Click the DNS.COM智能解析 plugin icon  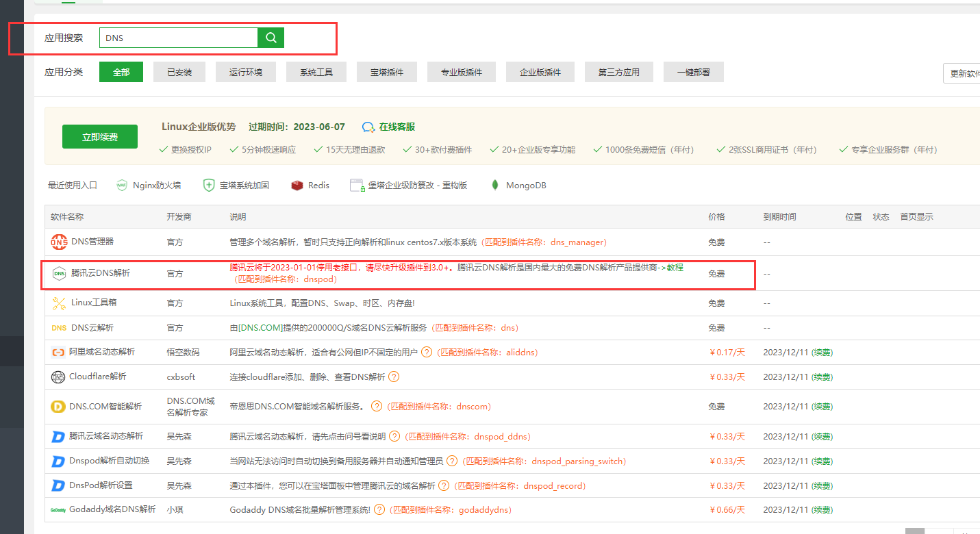(x=58, y=407)
